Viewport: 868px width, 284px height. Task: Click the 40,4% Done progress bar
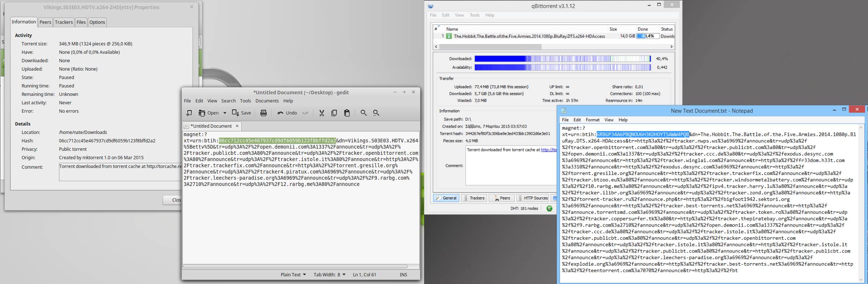pyautogui.click(x=648, y=36)
